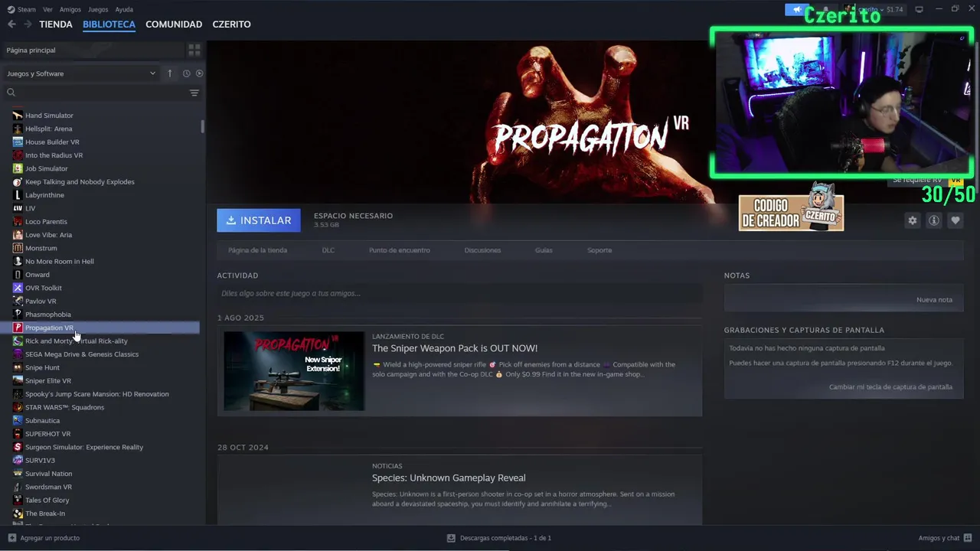Click the activity text field for friends

(459, 293)
